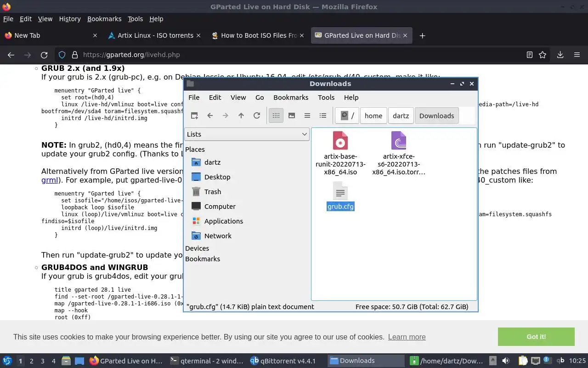Go back in Firefox
588x368 pixels.
11,55
